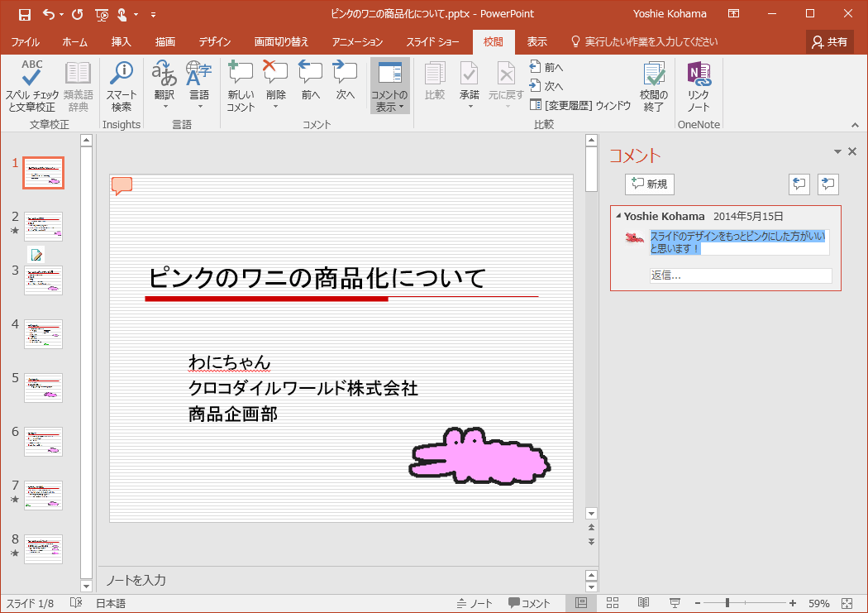Expand the delete comment (削除) dropdown arrow

[x=275, y=106]
